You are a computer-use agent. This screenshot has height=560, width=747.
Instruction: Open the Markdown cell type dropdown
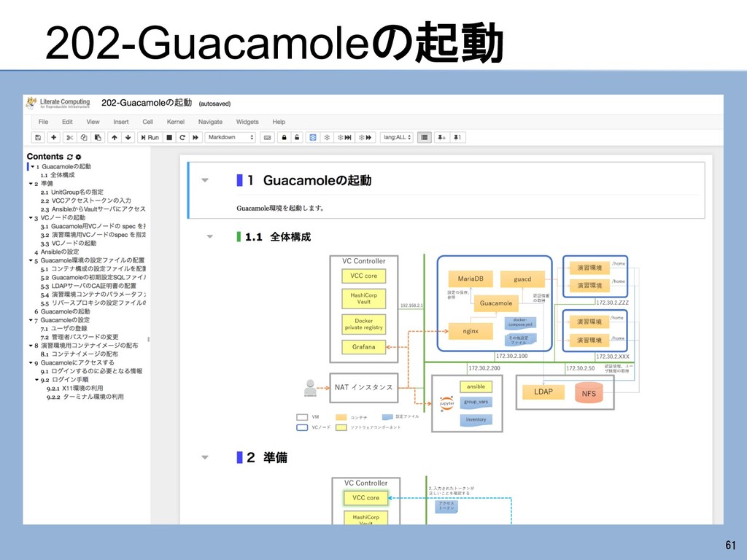[x=231, y=138]
